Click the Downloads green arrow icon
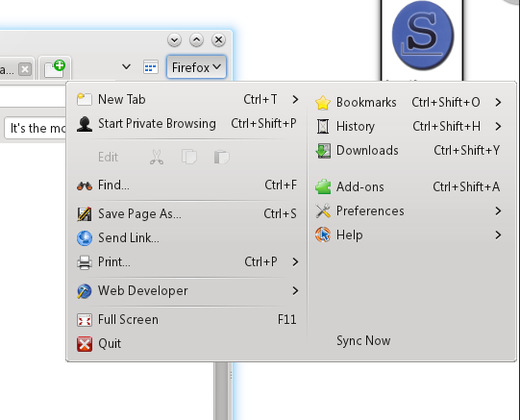Image resolution: width=520 pixels, height=420 pixels. tap(323, 151)
